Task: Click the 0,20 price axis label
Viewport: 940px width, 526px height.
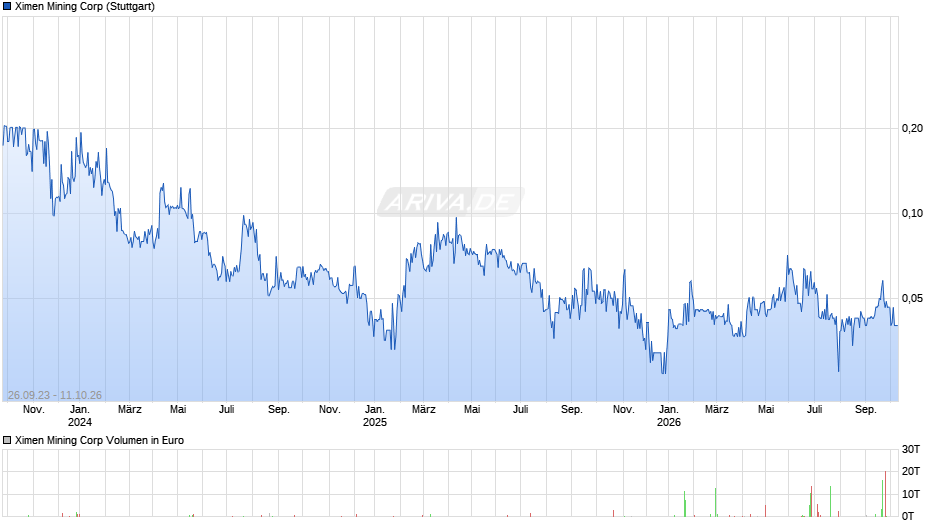Action: click(912, 128)
